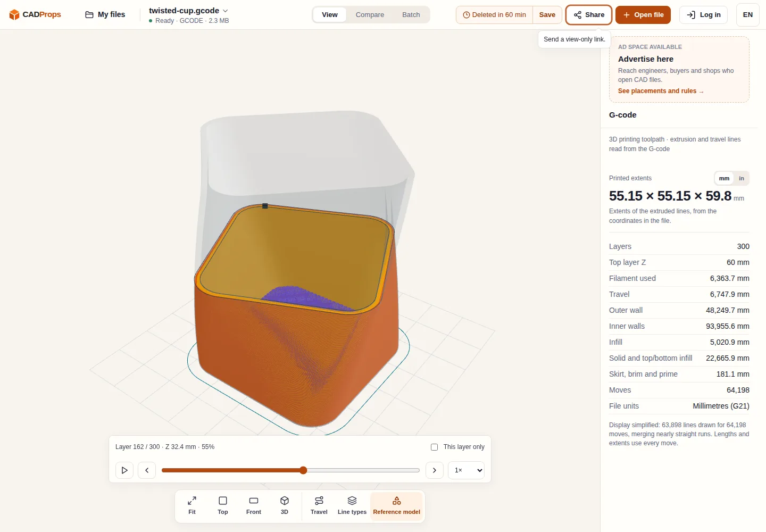
Task: Switch to the Batch tab
Action: [x=411, y=14]
